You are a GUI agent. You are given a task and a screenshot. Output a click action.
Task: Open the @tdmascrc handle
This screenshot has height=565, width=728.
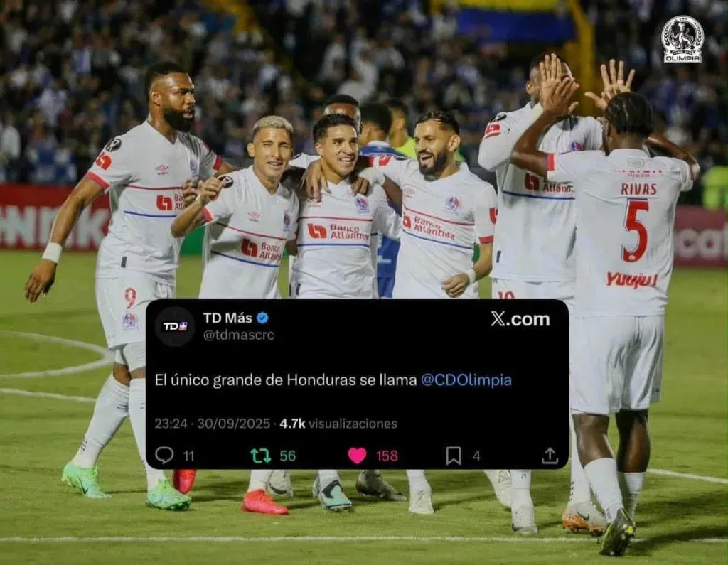click(239, 335)
